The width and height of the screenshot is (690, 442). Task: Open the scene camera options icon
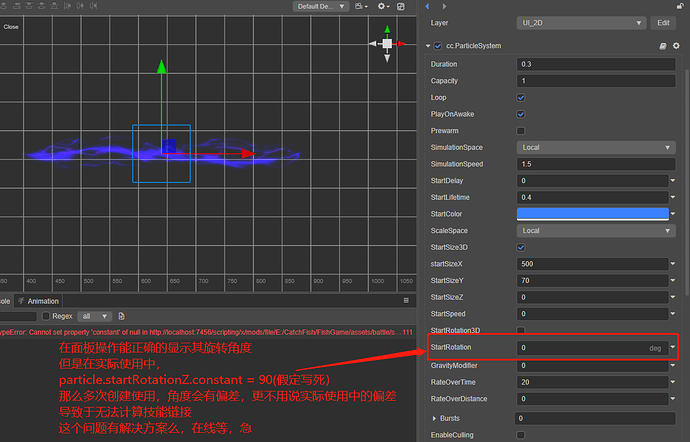[x=361, y=6]
